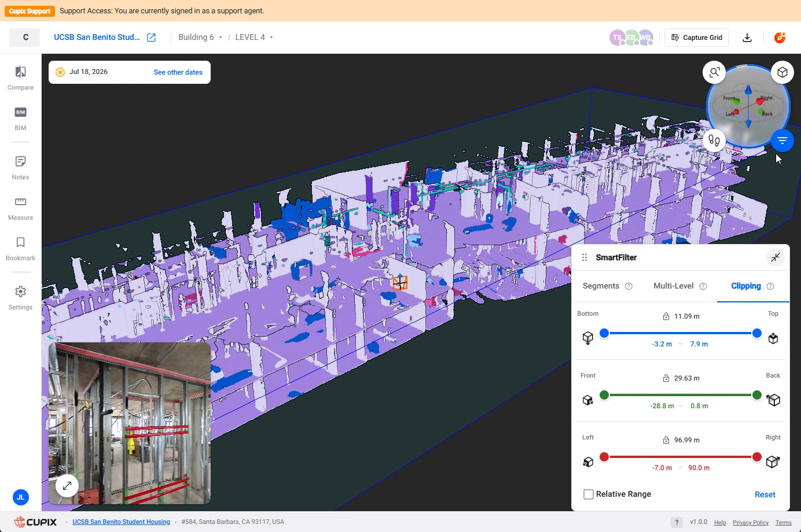This screenshot has height=532, width=801.
Task: Toggle the lock beside 96.99 m
Action: click(666, 440)
